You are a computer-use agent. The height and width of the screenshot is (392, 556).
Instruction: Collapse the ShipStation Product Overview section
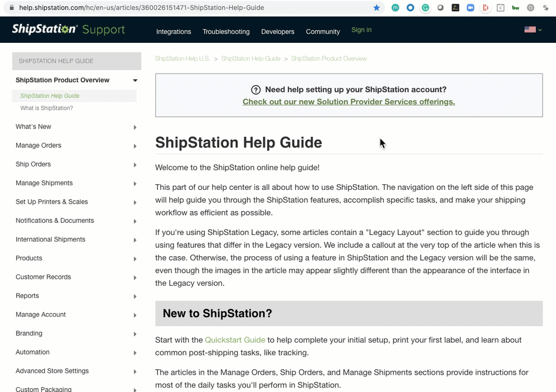click(135, 81)
